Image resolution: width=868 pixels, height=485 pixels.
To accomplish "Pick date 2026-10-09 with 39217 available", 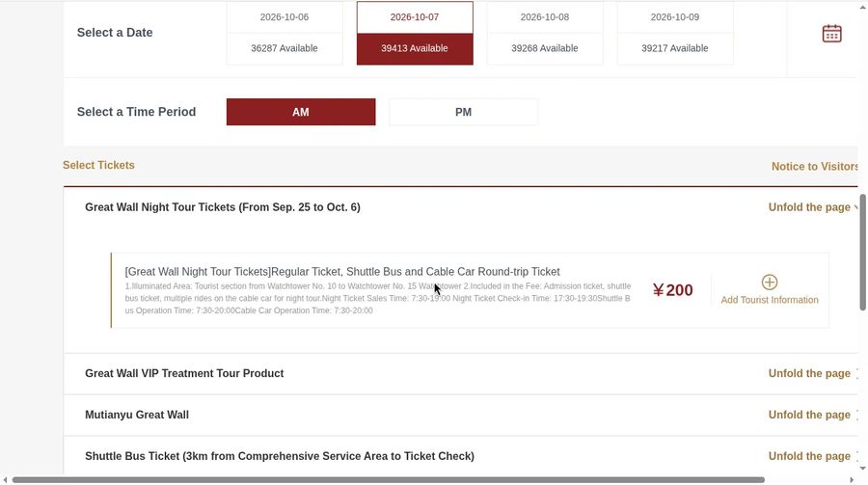I will click(x=675, y=33).
